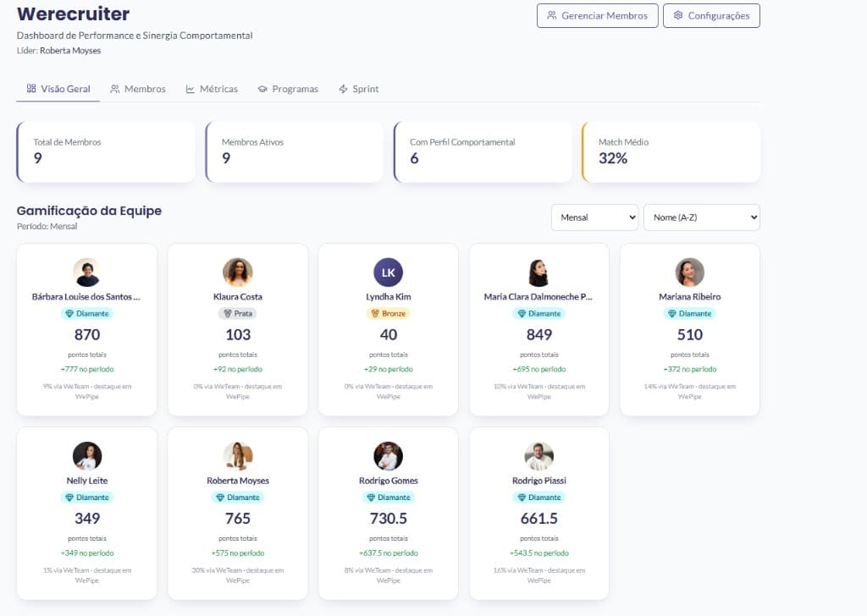The image size is (867, 616).
Task: Open the Mensal period dropdown
Action: [594, 217]
